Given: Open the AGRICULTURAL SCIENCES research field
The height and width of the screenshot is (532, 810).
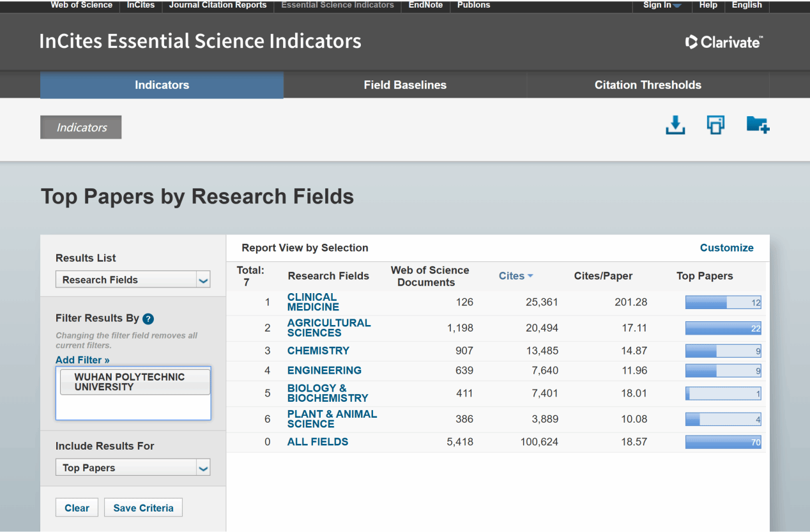Looking at the screenshot, I should point(328,328).
